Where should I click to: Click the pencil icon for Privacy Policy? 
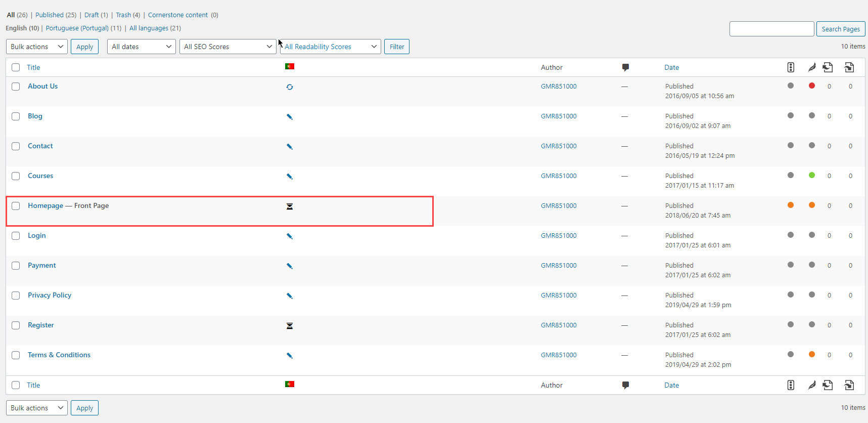[x=290, y=296]
